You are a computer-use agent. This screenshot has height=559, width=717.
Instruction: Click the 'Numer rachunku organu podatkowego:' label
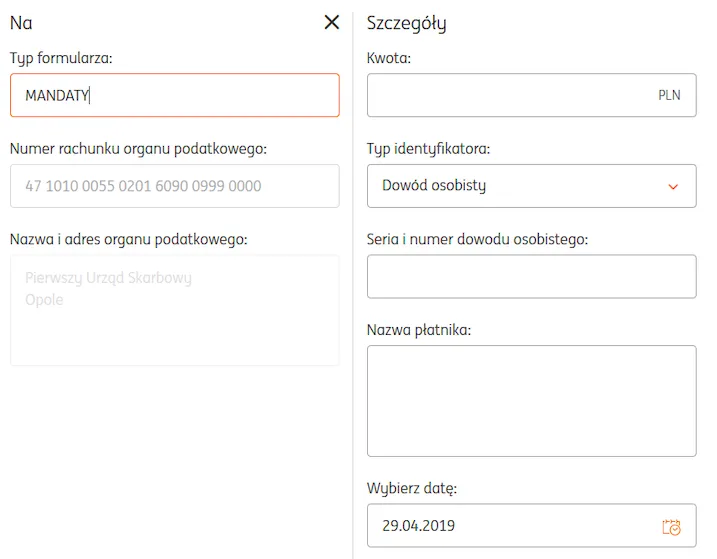click(x=138, y=148)
